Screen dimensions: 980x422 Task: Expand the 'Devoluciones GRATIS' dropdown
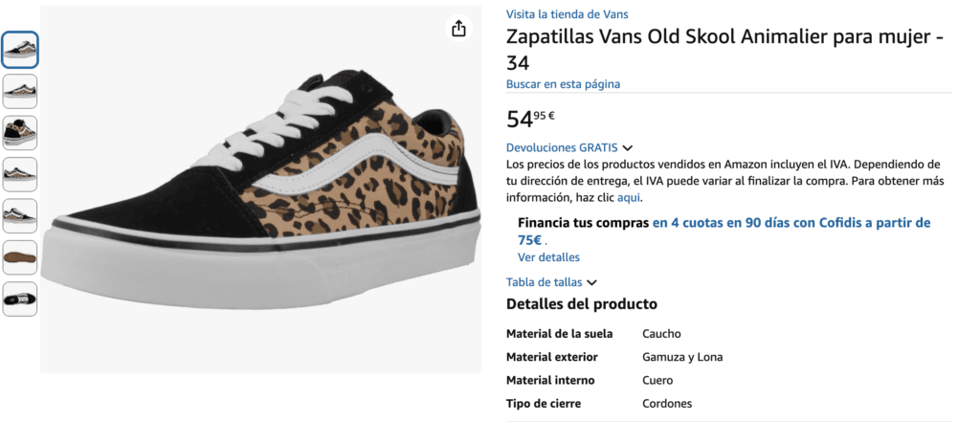pyautogui.click(x=562, y=147)
